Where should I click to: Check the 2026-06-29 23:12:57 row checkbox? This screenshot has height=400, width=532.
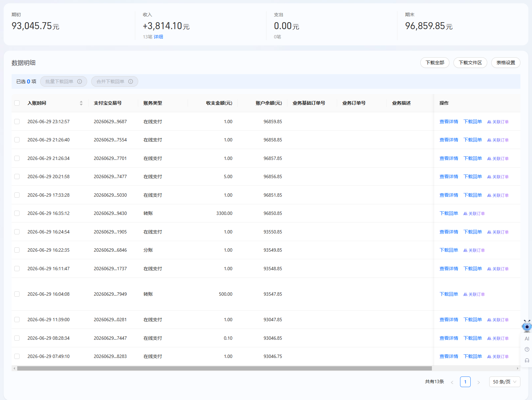[17, 122]
